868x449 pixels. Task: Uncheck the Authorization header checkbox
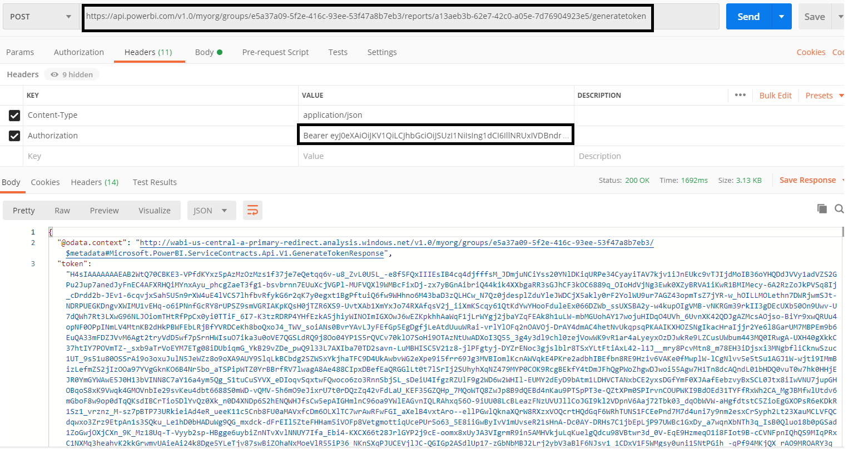[x=14, y=136]
